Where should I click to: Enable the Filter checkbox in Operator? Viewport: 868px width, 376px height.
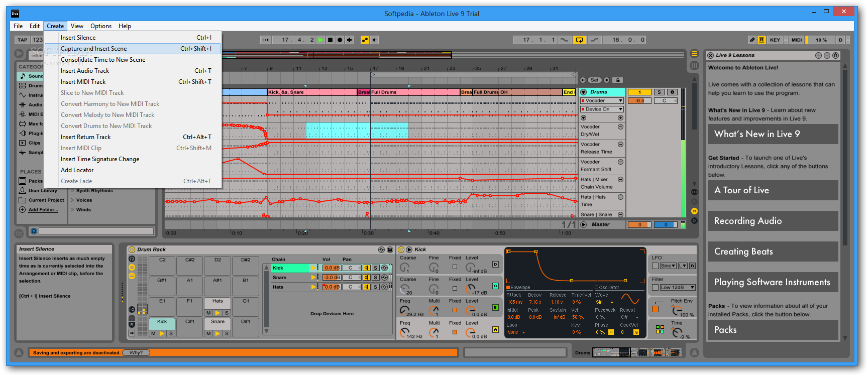655,287
